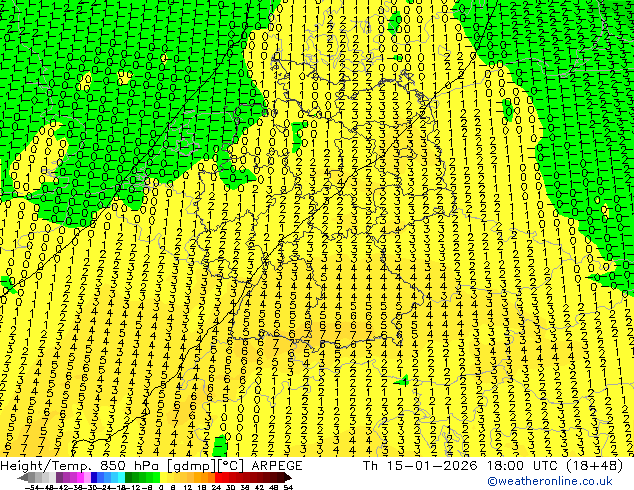Screen dimensions: 634x490
Task: Click the legend scale label '0'
Action: pyautogui.click(x=161, y=487)
